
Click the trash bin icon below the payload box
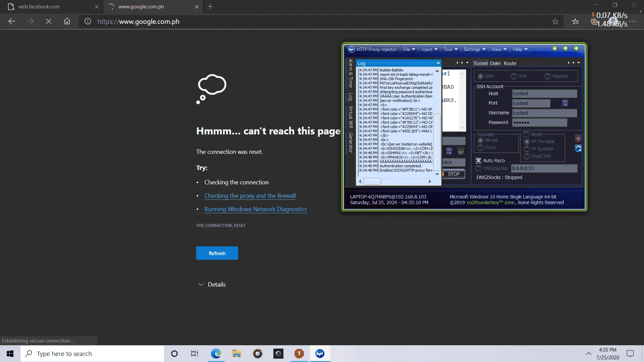[x=461, y=151]
